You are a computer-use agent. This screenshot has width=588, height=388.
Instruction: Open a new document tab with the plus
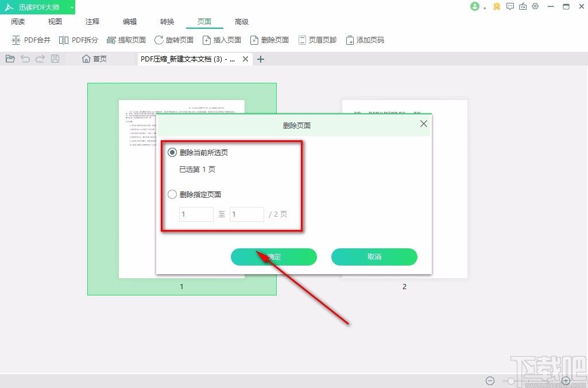tap(261, 59)
